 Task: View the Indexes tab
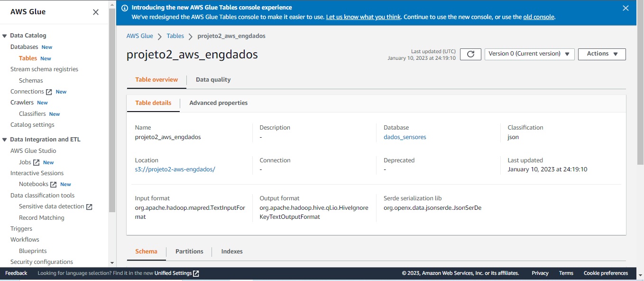click(x=231, y=251)
